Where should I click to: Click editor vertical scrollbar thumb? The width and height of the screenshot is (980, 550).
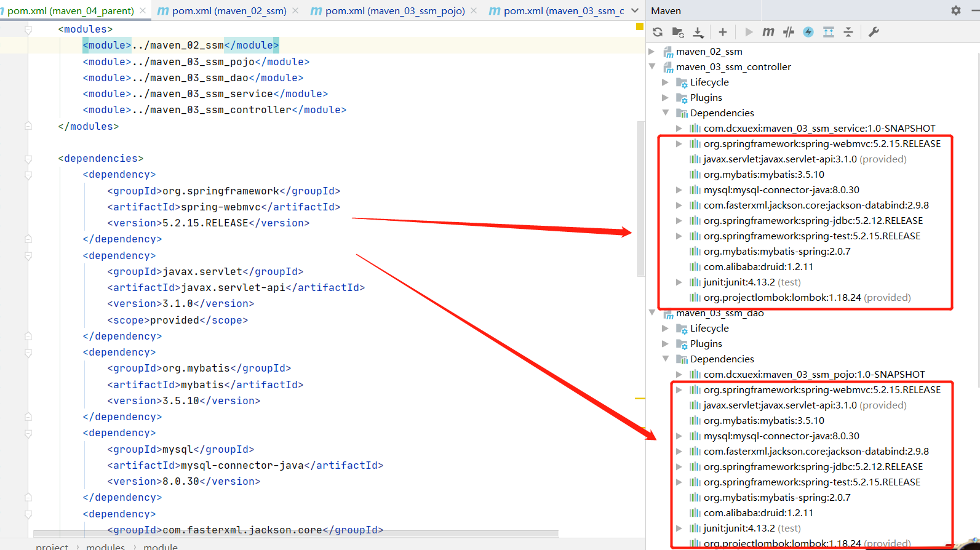pyautogui.click(x=640, y=198)
